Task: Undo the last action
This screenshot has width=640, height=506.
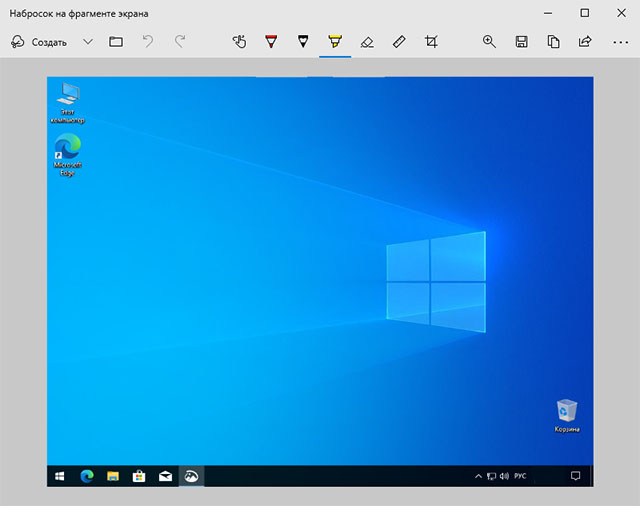Action: (x=148, y=42)
